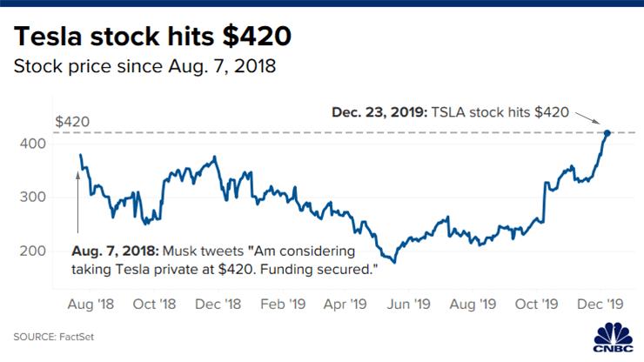The image size is (644, 362).
Task: Click the 'Stock price since Aug. 7, 2018' subtitle
Action: (x=144, y=66)
